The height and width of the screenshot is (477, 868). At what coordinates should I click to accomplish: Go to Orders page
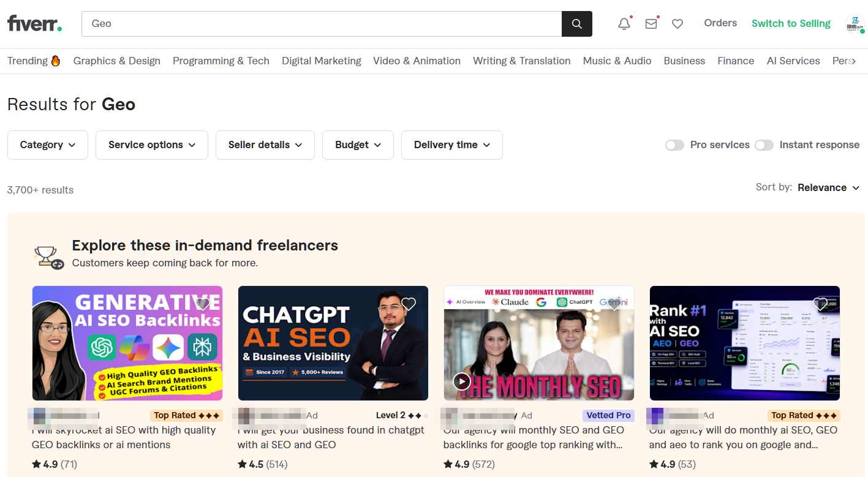720,23
